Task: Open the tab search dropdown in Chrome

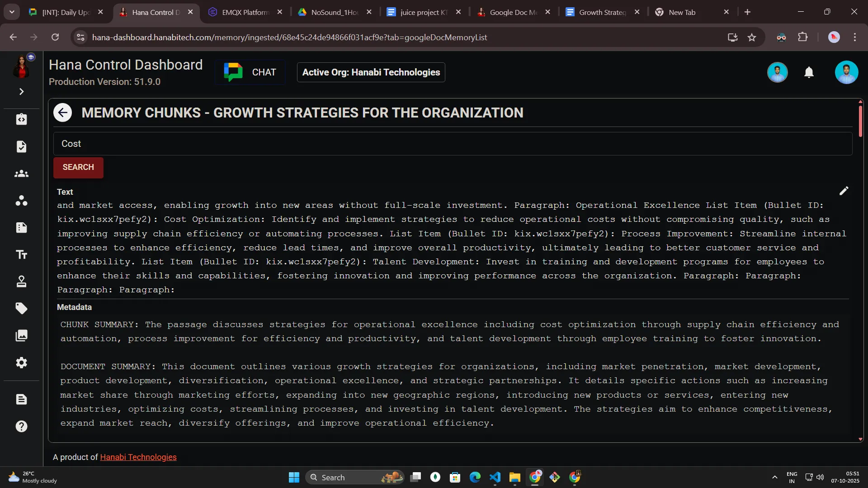Action: click(x=12, y=12)
